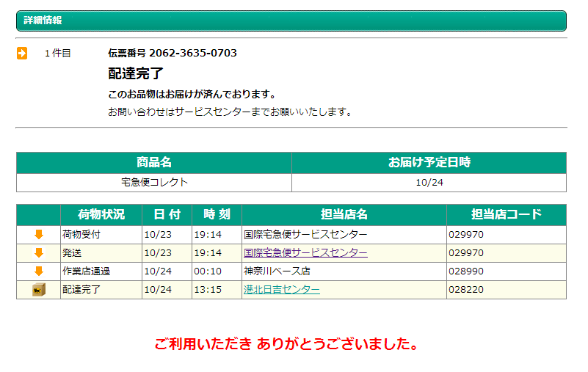Click the 13:15 delivery time cell

coord(208,290)
